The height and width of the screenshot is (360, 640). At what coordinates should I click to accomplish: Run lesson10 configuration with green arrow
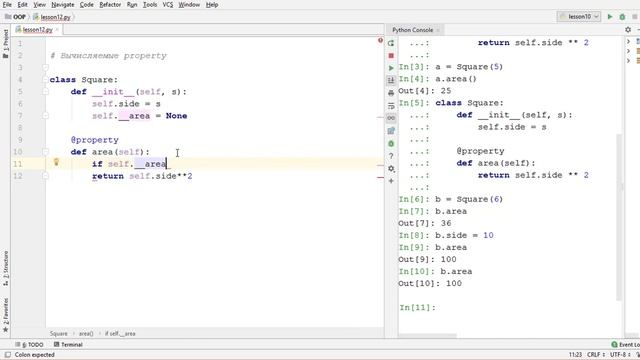coord(610,17)
